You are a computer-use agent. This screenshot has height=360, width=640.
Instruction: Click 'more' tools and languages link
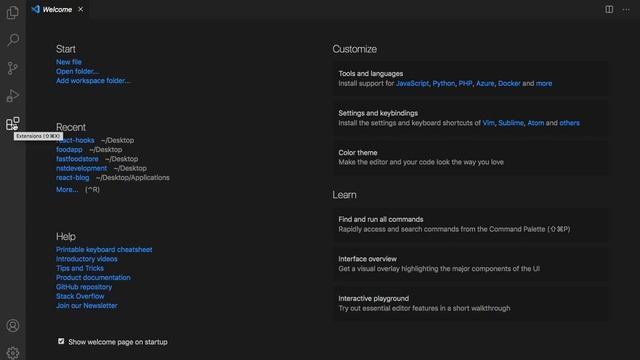[x=544, y=83]
